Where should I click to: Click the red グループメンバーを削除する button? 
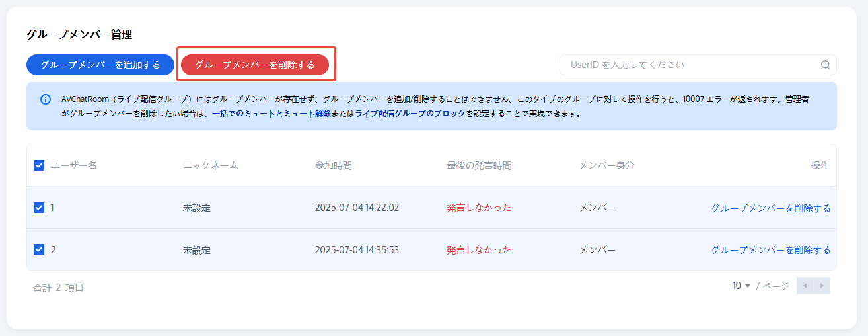coord(255,65)
